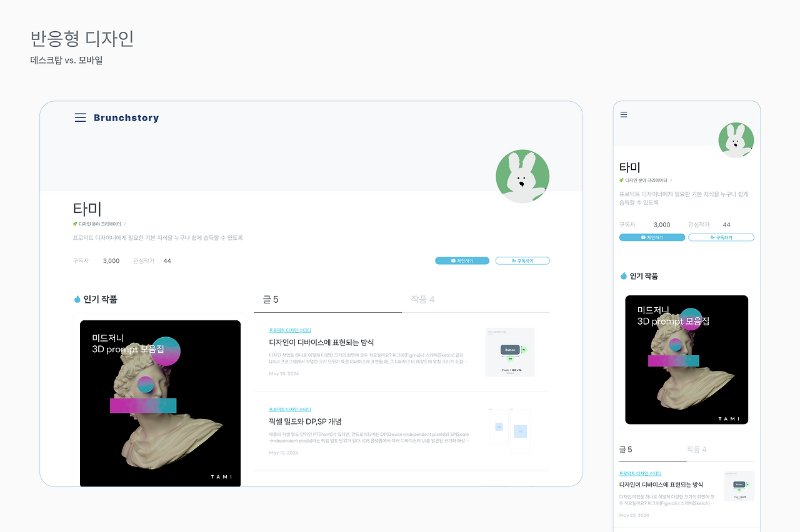Open desktop article 디자인이 디바이스에 표현되는 방식
Screen dimensions: 800x532
pos(321,342)
